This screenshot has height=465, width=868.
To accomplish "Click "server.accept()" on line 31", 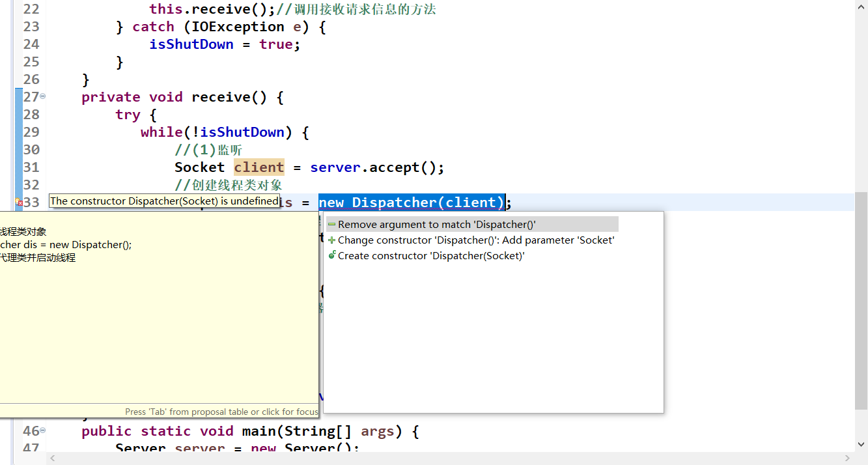I will point(372,167).
